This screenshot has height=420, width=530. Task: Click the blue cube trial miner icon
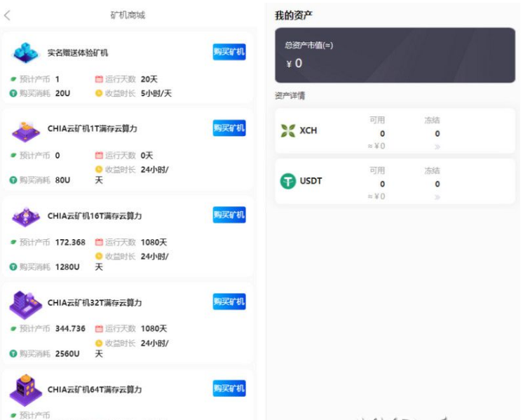(x=27, y=53)
